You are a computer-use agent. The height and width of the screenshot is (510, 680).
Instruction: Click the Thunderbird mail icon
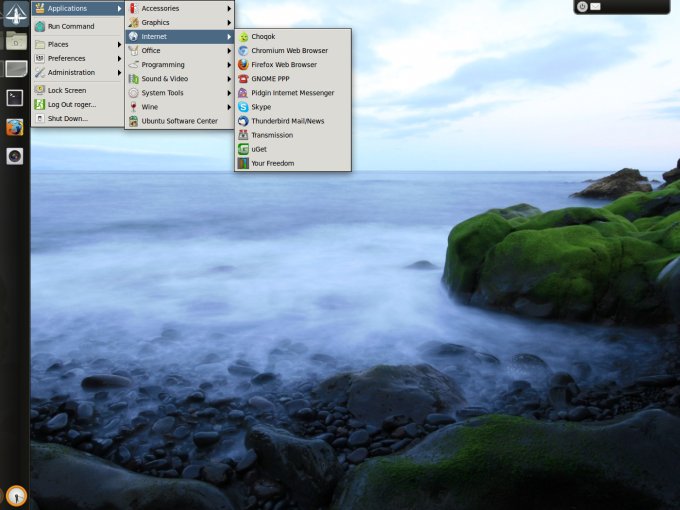coord(243,121)
